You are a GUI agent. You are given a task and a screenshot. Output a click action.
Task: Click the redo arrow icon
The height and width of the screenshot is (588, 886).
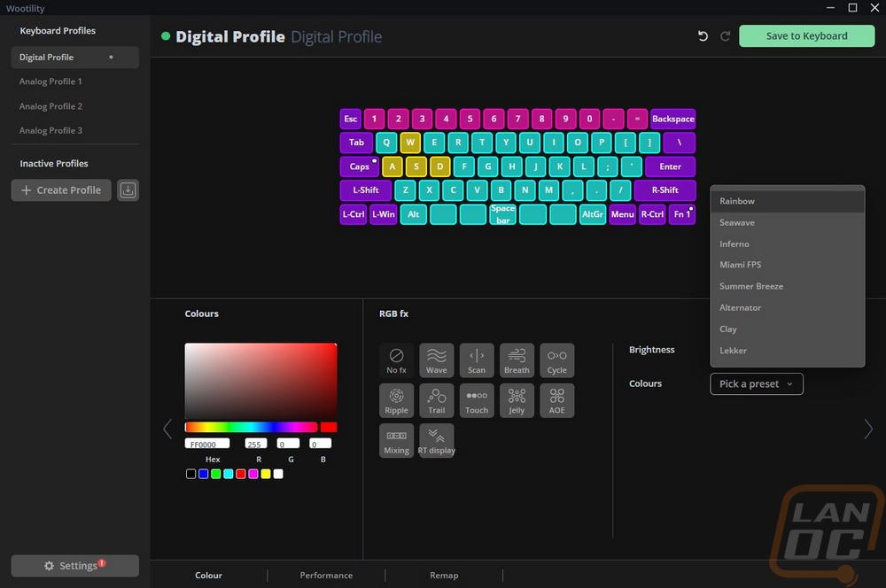click(x=725, y=36)
